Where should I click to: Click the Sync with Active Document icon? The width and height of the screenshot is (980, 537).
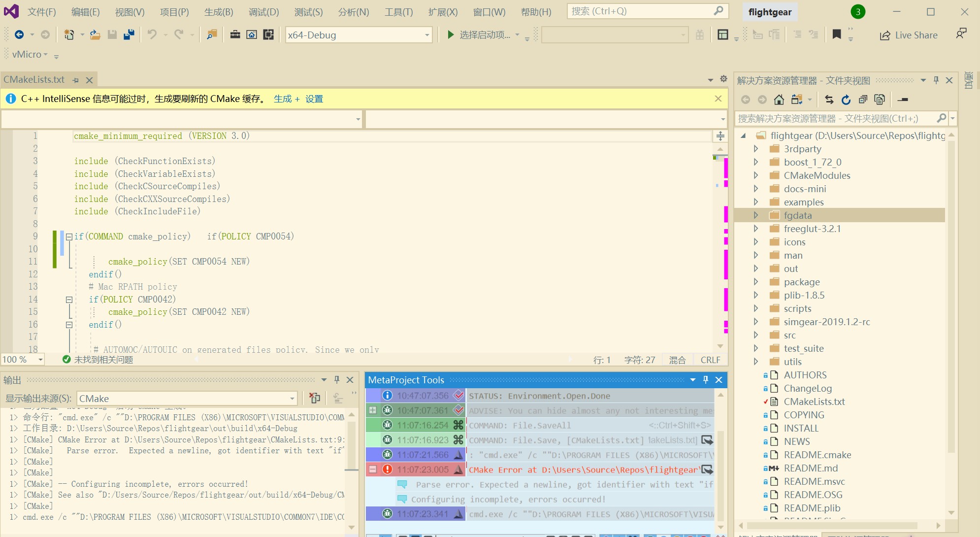(x=829, y=100)
